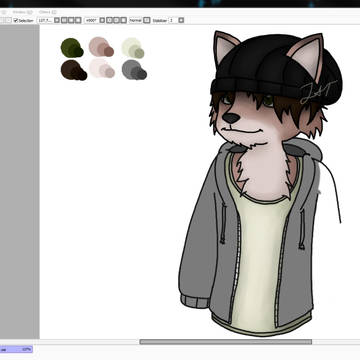This screenshot has width=360, height=360.
Task: Click the horizontal scrollbar thumb below the canvas
Action: (226, 342)
